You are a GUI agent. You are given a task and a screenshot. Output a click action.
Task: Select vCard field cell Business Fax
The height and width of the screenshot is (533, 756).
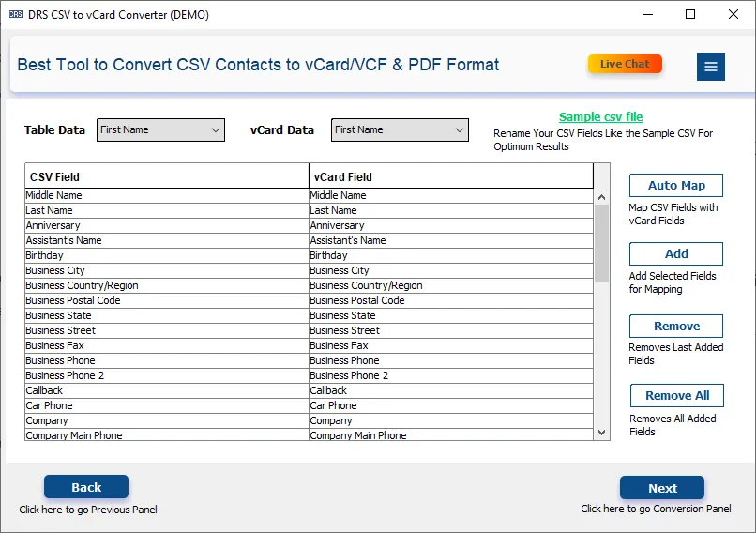pyautogui.click(x=451, y=345)
